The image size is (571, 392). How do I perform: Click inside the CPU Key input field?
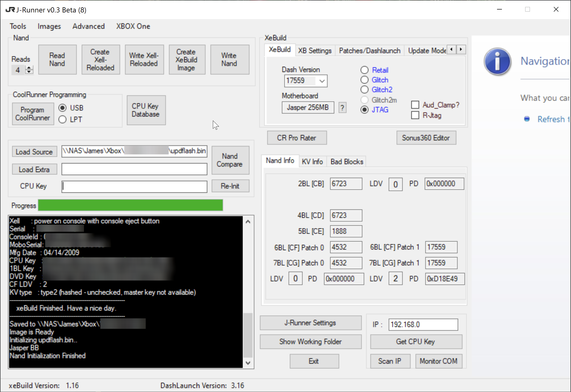tap(134, 186)
